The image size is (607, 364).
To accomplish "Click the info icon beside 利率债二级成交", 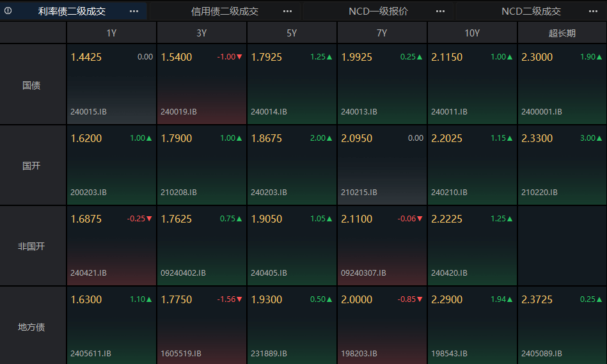I will coord(8,11).
